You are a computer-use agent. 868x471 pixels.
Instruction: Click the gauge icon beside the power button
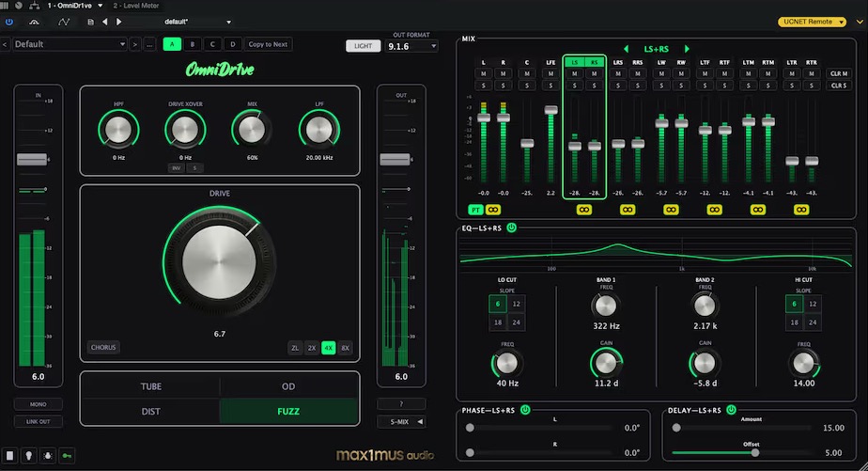pos(35,23)
